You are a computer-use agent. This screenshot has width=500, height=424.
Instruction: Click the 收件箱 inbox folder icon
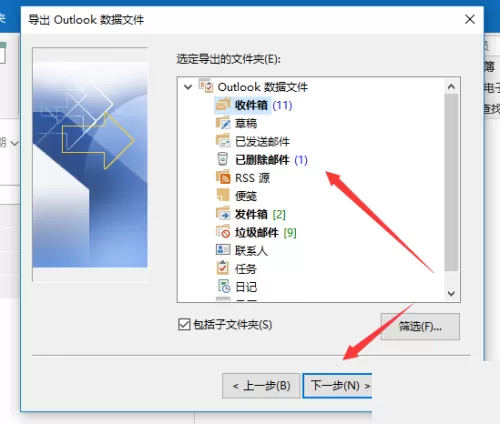(223, 104)
